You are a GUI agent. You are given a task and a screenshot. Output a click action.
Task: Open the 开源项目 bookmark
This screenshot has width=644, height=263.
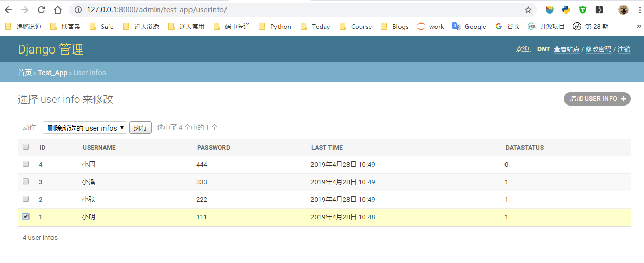pos(546,26)
